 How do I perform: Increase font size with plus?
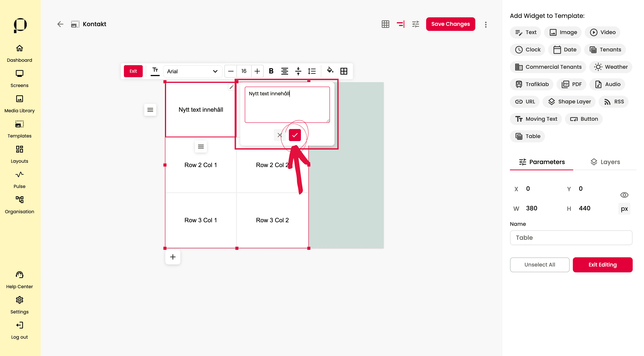257,71
